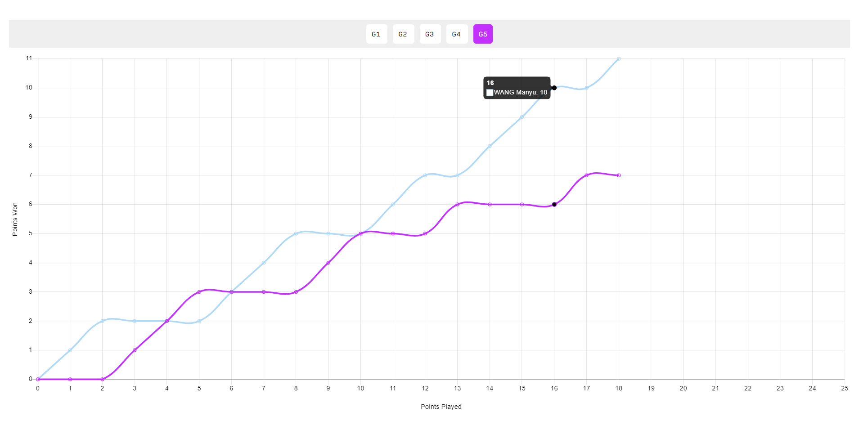Click the blue point at 12 points played

point(425,175)
